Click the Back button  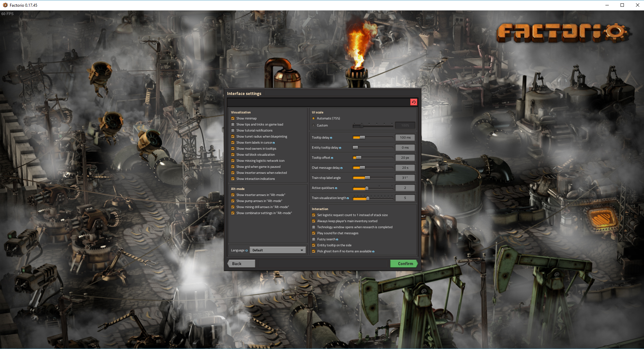click(241, 264)
